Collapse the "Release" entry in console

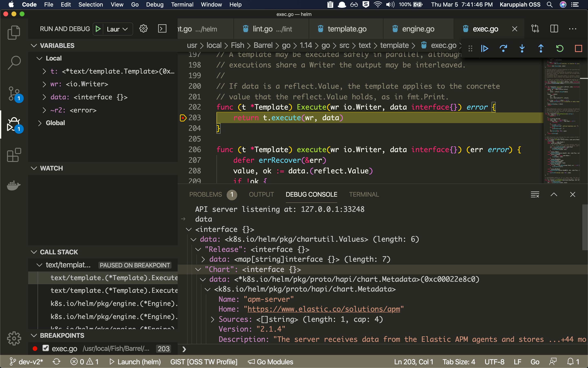(x=198, y=249)
